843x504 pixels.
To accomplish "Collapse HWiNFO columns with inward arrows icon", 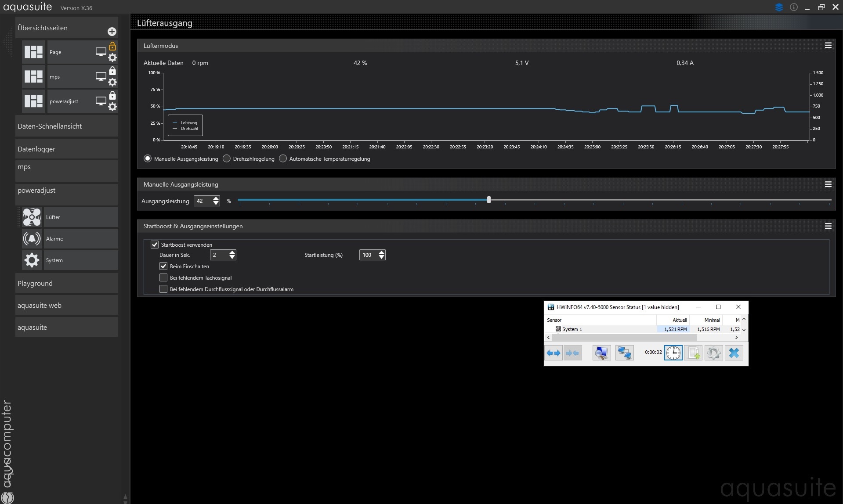I will point(573,353).
